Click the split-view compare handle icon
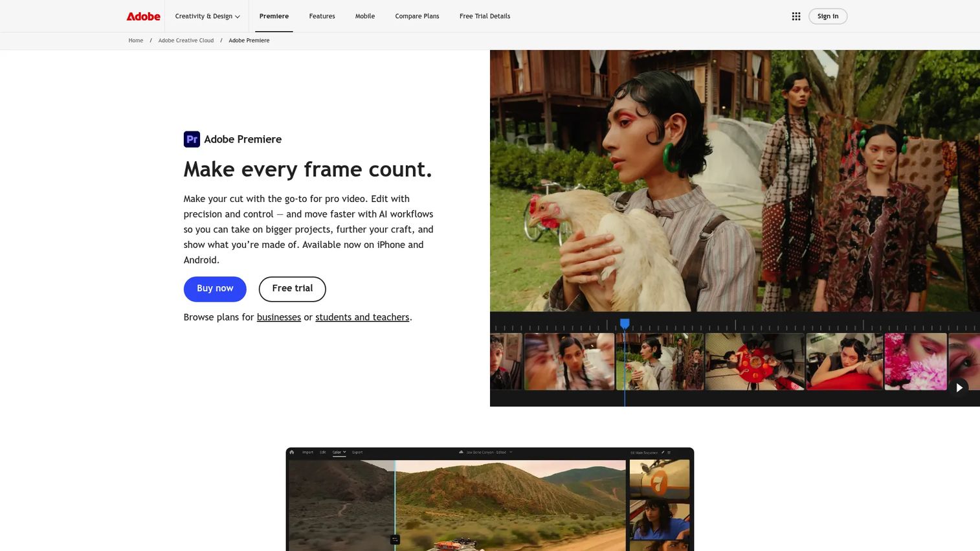The width and height of the screenshot is (980, 551). [395, 539]
